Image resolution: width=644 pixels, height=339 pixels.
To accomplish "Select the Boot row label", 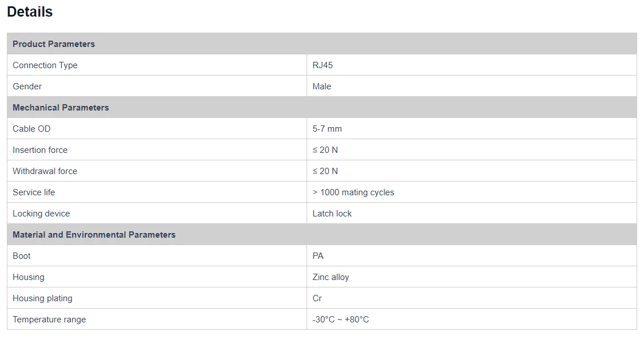I will point(22,256).
